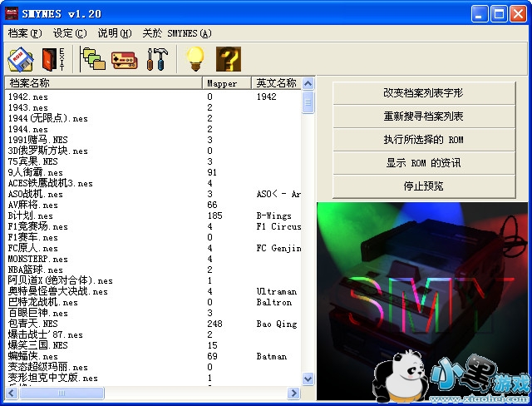Select 9人街霸.nes file
The height and width of the screenshot is (406, 532).
[x=35, y=172]
